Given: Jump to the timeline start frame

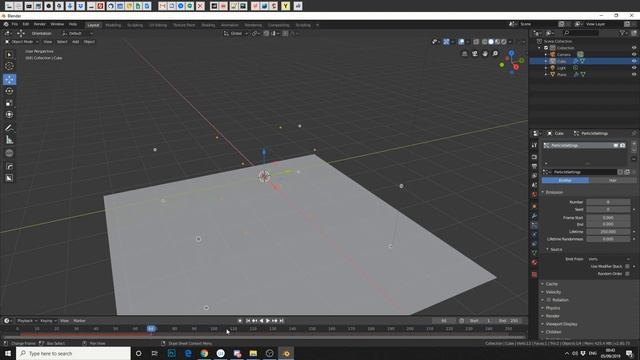Looking at the screenshot, I should click(x=248, y=321).
